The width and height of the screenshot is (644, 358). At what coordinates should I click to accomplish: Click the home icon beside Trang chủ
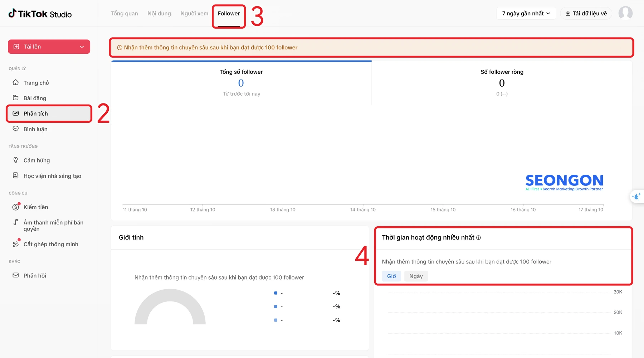pos(15,82)
